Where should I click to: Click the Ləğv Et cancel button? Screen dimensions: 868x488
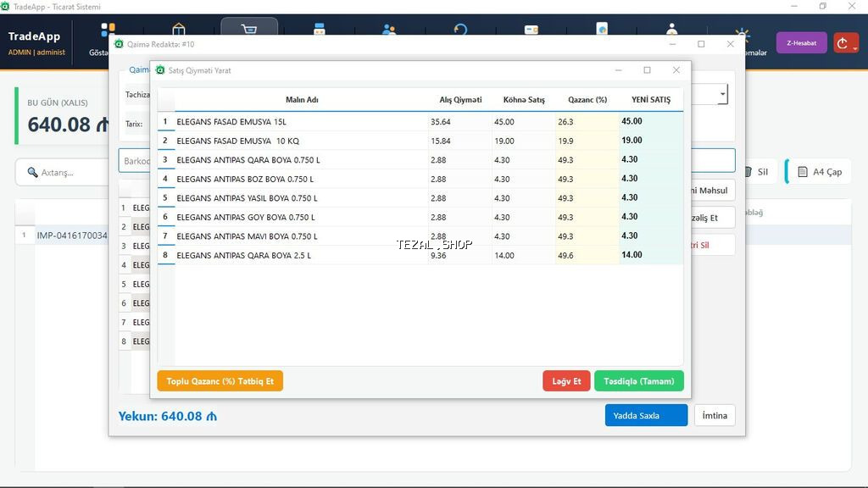point(566,380)
